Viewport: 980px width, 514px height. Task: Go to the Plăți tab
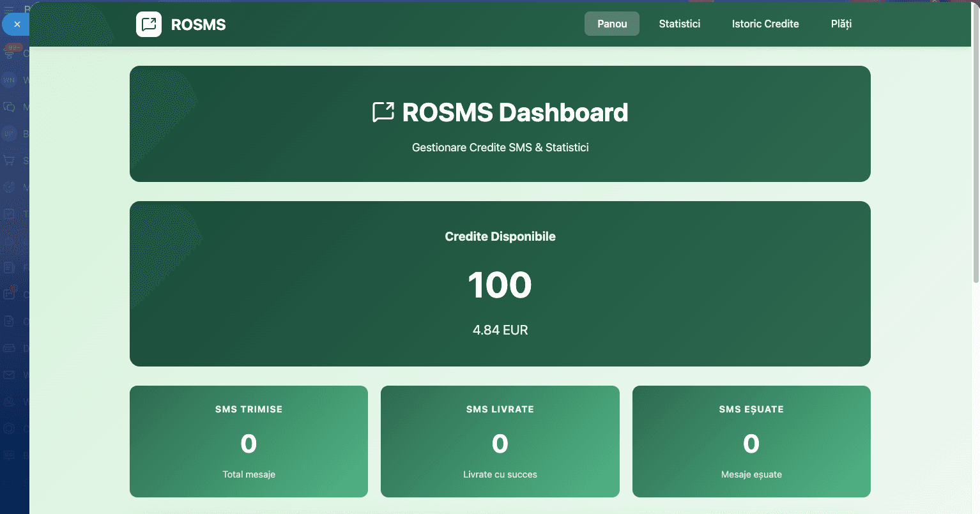pos(841,24)
